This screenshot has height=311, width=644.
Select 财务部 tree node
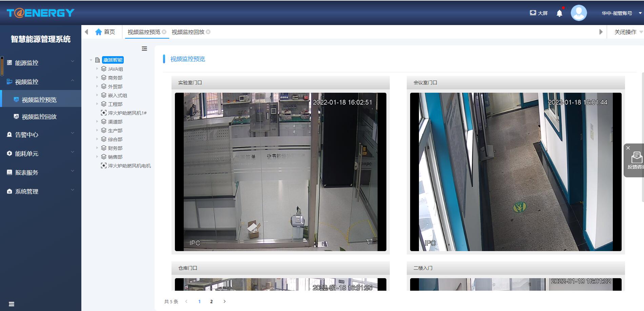[x=115, y=148]
